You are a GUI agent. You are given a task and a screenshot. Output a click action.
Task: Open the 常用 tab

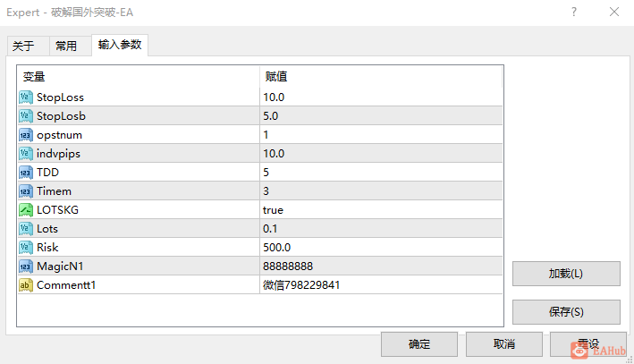coord(67,47)
